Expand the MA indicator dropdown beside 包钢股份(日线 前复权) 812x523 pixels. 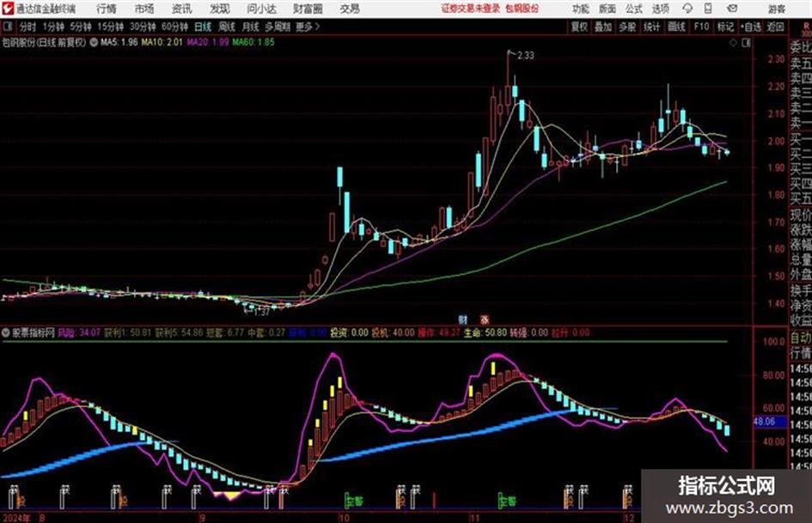point(94,42)
